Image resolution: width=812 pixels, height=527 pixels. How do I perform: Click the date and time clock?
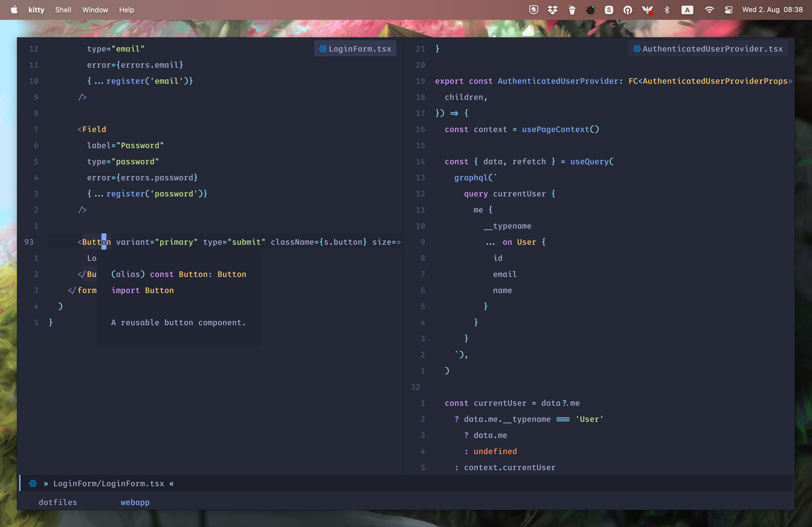click(772, 10)
